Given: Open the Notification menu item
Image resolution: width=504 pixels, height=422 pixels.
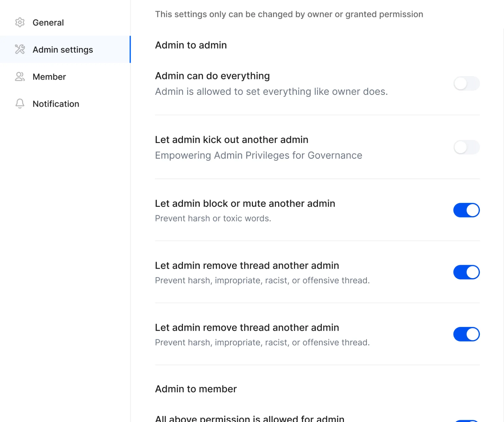Looking at the screenshot, I should [56, 104].
